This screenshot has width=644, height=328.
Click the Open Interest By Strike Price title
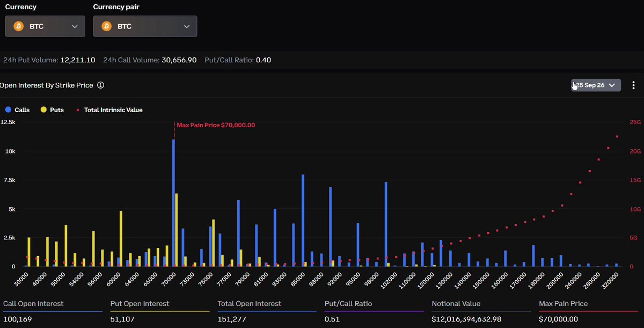click(47, 85)
